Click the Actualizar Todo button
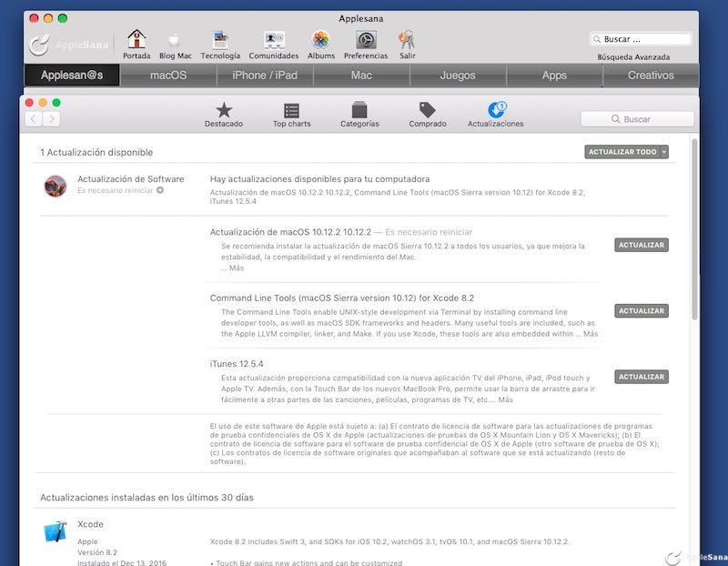728x566 pixels. 622,152
